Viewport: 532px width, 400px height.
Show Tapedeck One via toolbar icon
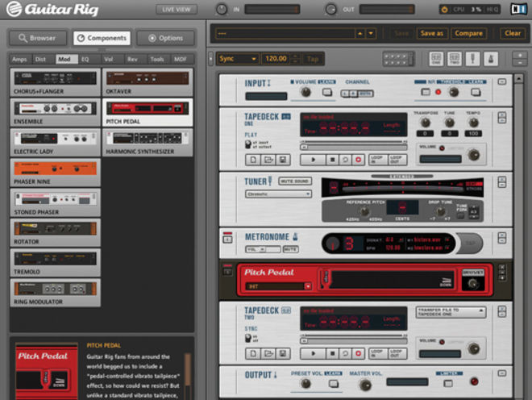pos(436,59)
